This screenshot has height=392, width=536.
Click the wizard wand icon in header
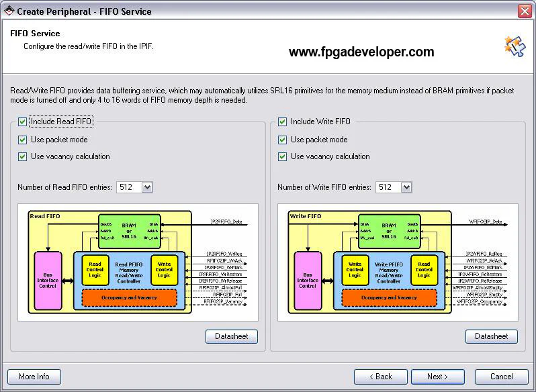pos(514,46)
